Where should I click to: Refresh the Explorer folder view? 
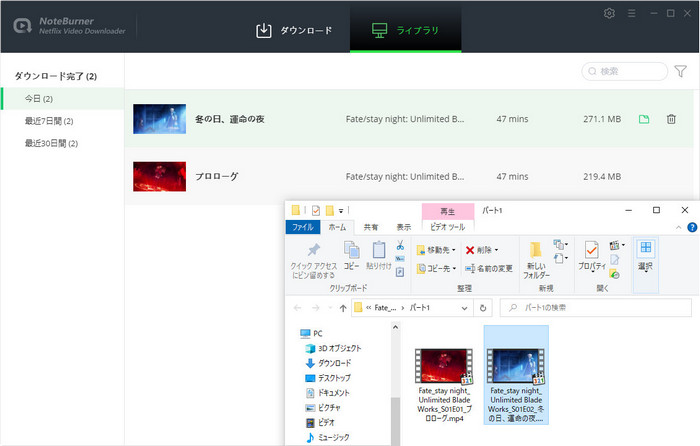483,308
